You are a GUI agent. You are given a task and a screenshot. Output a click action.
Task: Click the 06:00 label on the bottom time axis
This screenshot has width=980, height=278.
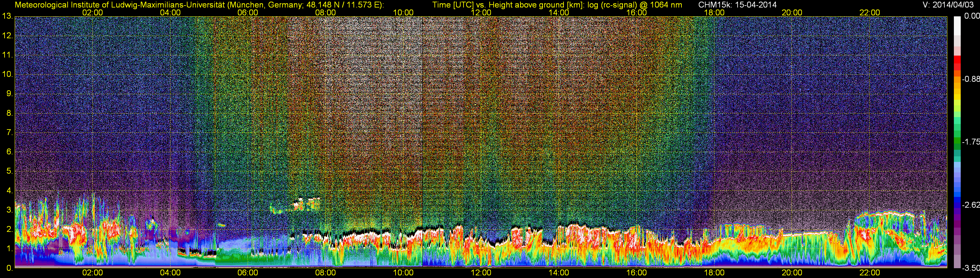tap(248, 273)
